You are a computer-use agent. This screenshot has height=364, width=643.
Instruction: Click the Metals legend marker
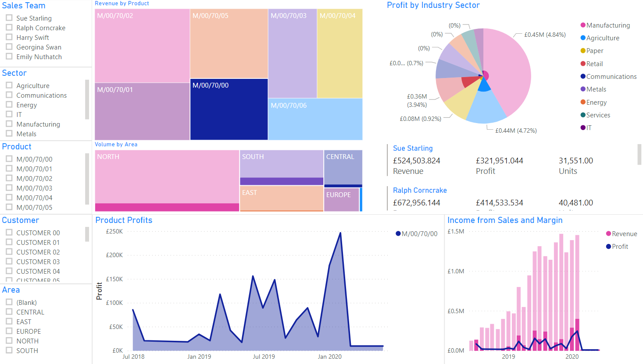click(583, 89)
